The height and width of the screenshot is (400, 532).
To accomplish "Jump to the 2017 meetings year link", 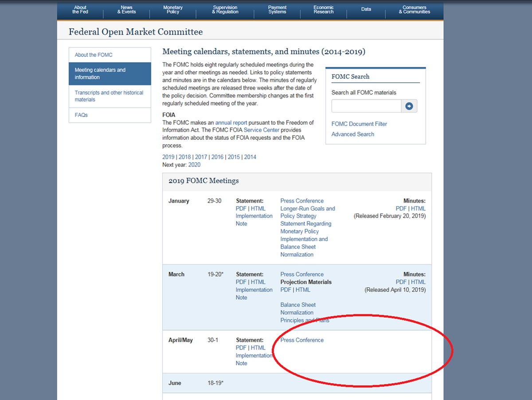I will click(201, 157).
